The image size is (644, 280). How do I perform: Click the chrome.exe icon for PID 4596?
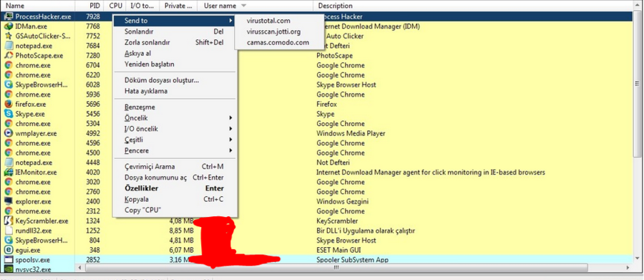pos(8,143)
